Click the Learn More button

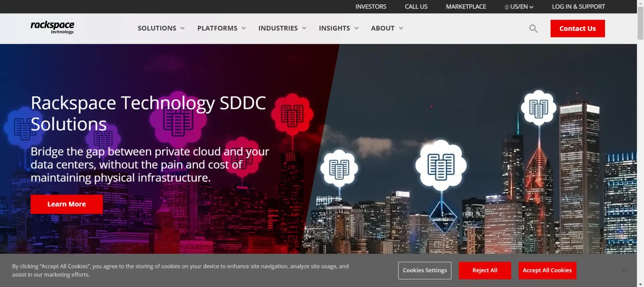[x=67, y=204]
